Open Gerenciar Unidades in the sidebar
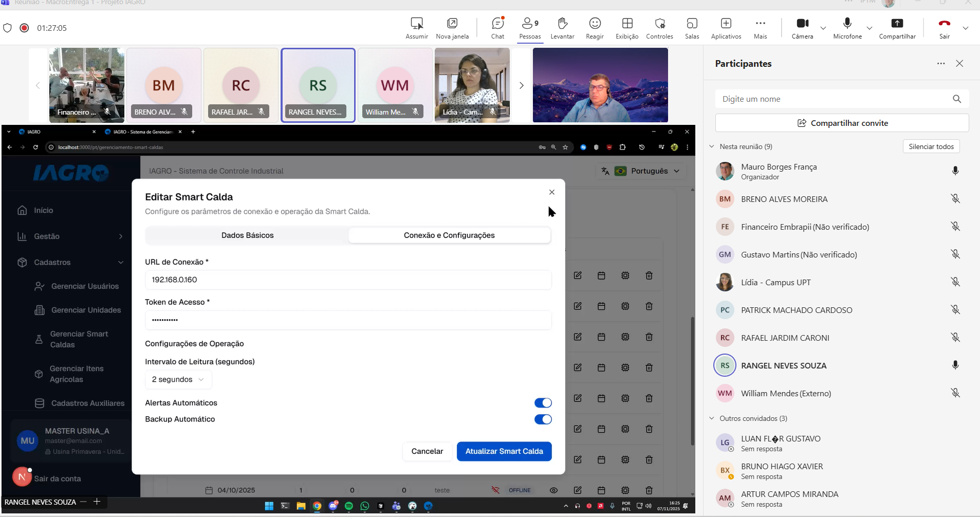The width and height of the screenshot is (980, 517). (77, 310)
